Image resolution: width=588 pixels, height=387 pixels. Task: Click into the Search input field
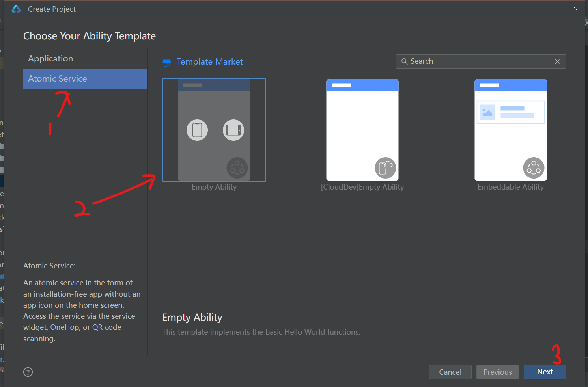481,61
